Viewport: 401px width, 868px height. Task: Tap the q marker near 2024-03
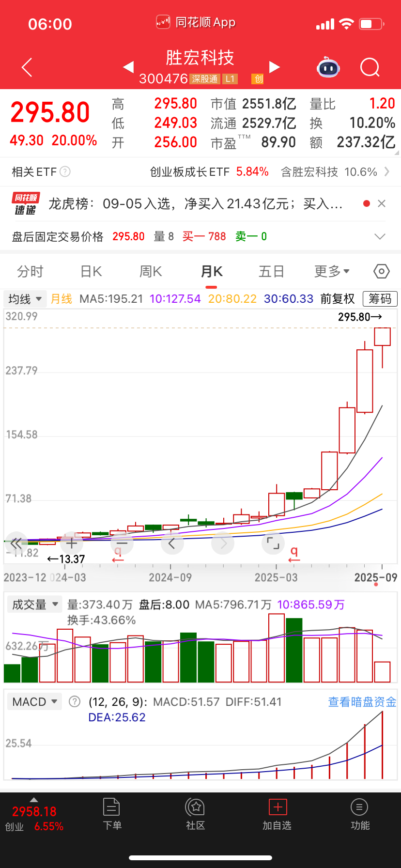tap(118, 554)
